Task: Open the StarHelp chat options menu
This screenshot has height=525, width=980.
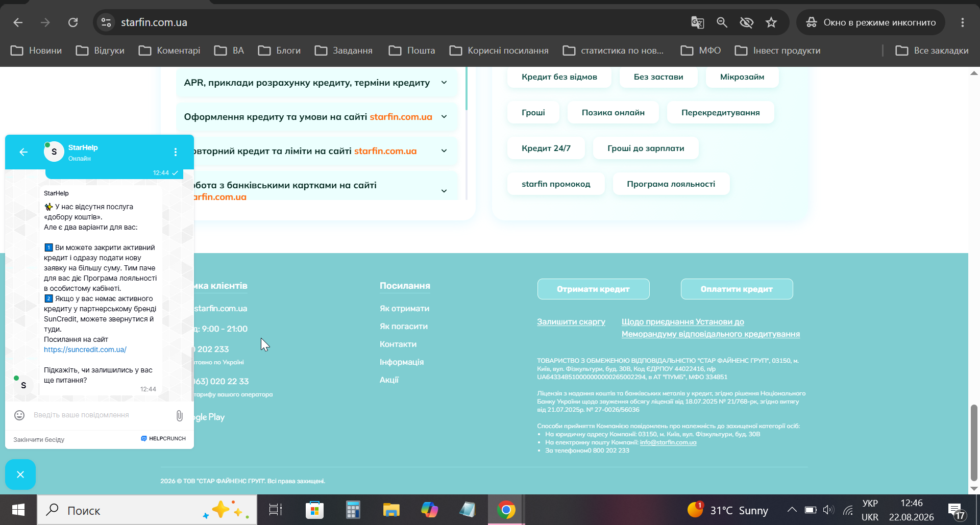Action: [176, 152]
